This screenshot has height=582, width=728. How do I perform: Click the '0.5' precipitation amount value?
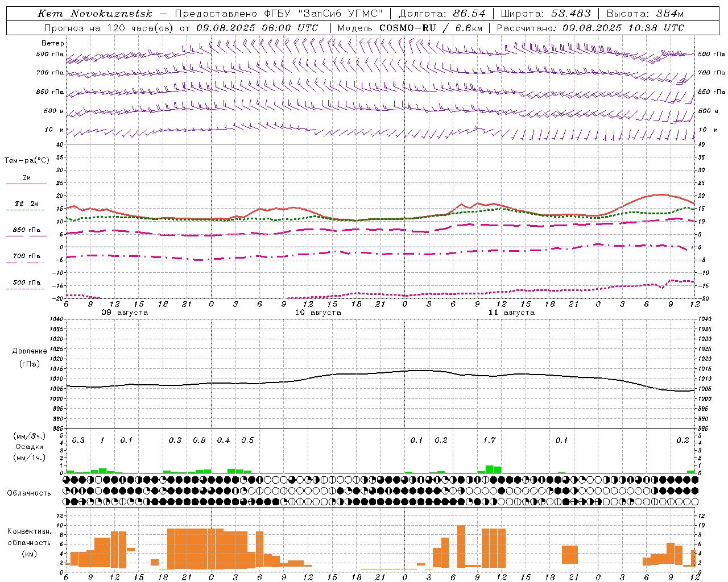(x=247, y=440)
